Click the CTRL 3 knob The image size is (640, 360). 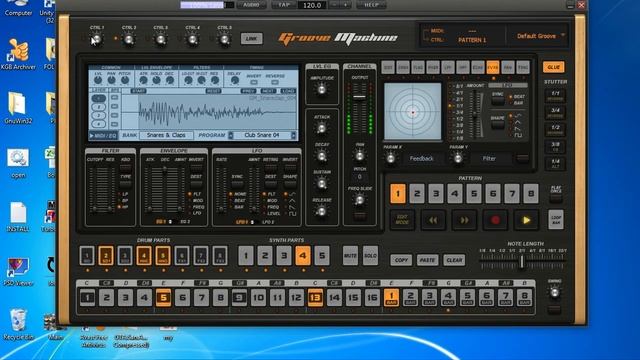click(x=160, y=40)
